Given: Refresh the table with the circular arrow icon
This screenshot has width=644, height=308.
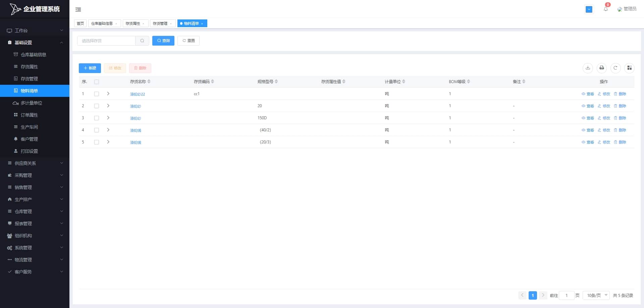Looking at the screenshot, I should coord(615,68).
